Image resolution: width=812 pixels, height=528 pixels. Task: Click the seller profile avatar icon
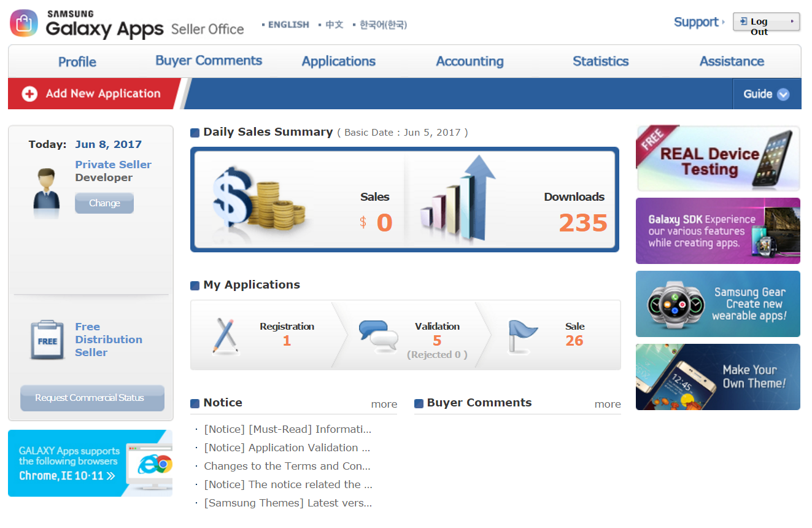click(47, 192)
